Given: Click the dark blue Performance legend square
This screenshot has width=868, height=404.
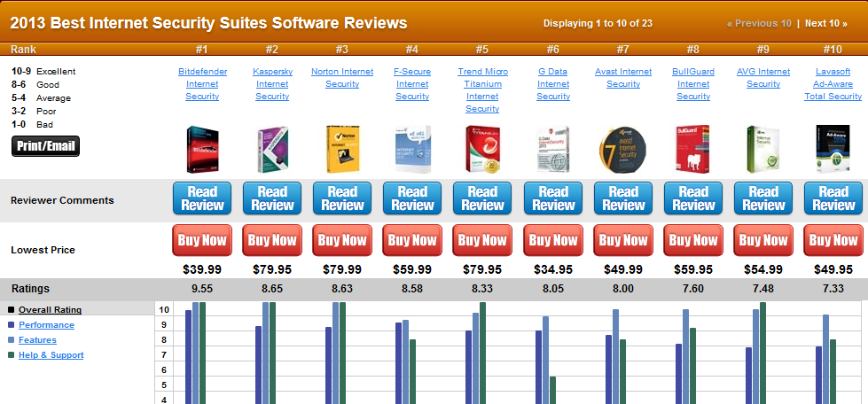Looking at the screenshot, I should pyautogui.click(x=11, y=325).
